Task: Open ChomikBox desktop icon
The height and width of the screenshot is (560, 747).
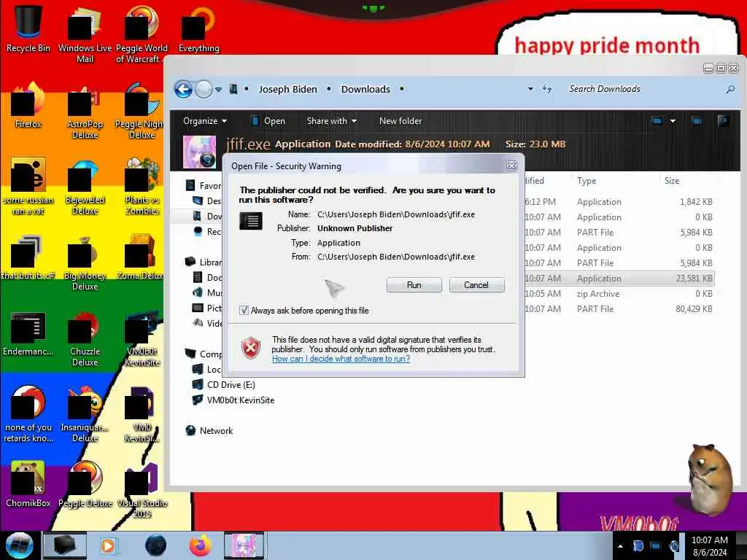Action: pyautogui.click(x=28, y=485)
